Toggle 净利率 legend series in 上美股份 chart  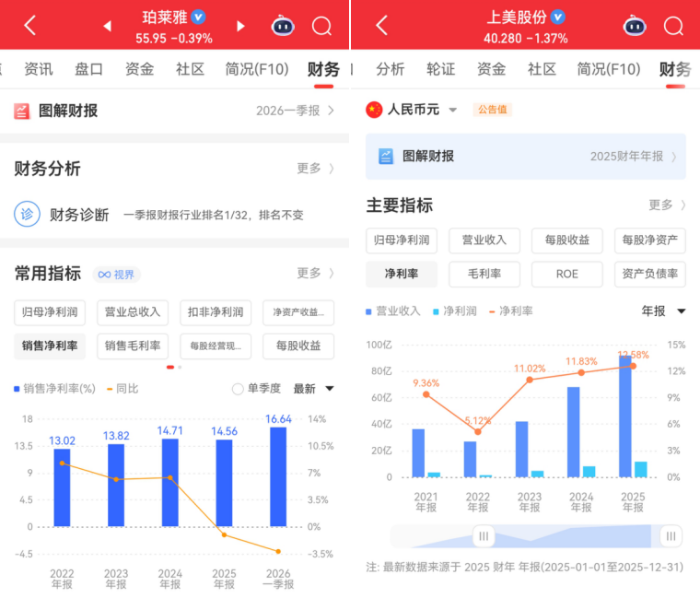(x=510, y=311)
